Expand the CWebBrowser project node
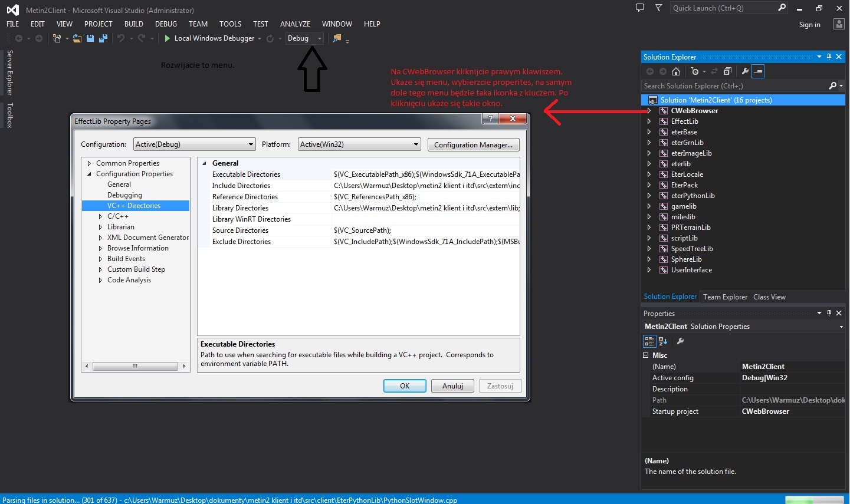This screenshot has width=850, height=504. [649, 111]
